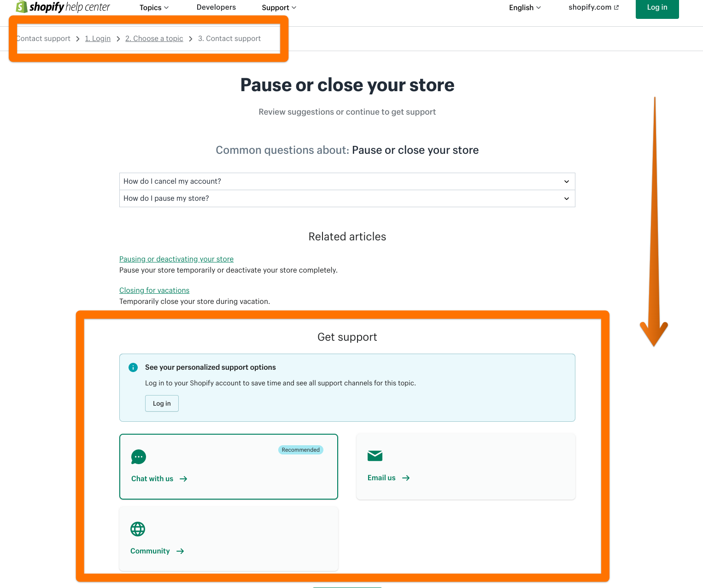
Task: Expand 'How do I cancel my account?'
Action: point(347,181)
